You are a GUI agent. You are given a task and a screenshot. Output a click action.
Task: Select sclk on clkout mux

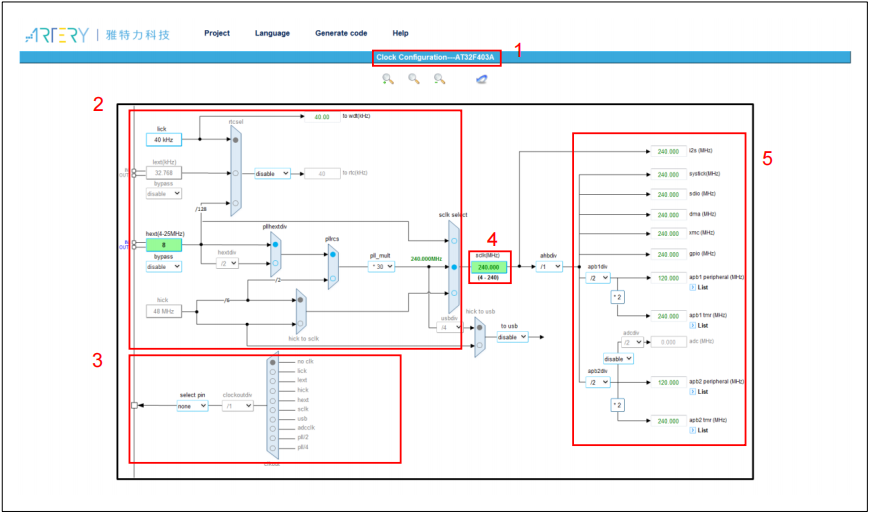click(272, 410)
